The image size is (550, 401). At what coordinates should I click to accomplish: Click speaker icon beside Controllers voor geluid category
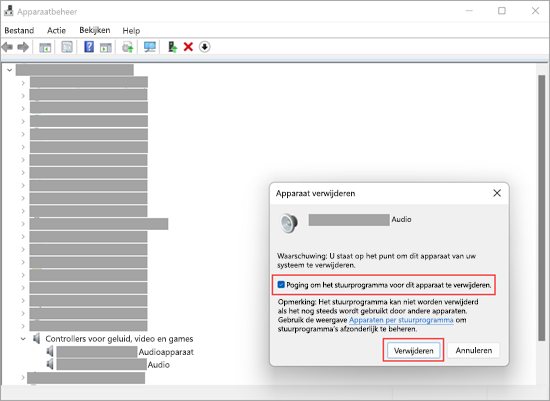pyautogui.click(x=36, y=339)
